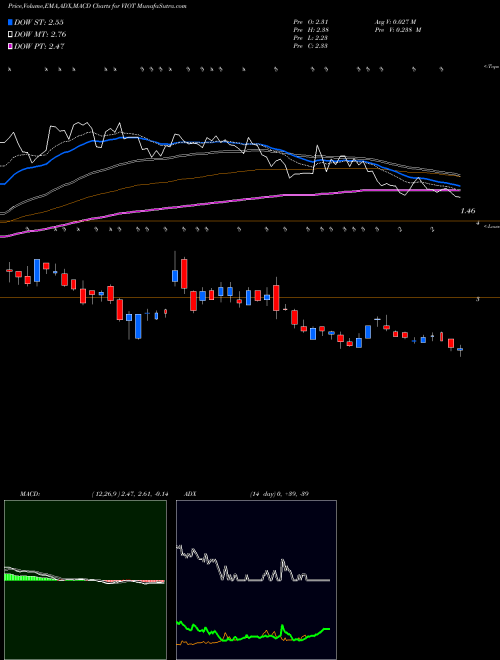Open the dark blue ADX indicator chart

256,580
